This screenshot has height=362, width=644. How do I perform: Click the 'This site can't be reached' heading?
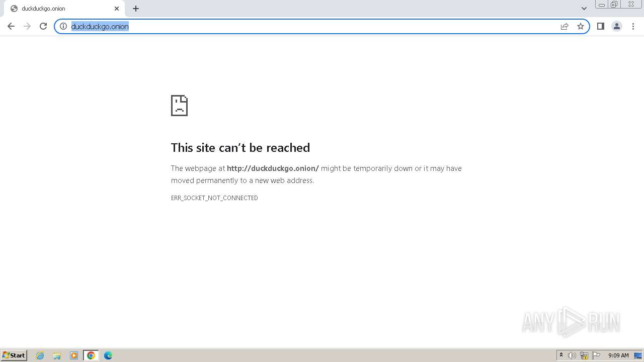(240, 147)
